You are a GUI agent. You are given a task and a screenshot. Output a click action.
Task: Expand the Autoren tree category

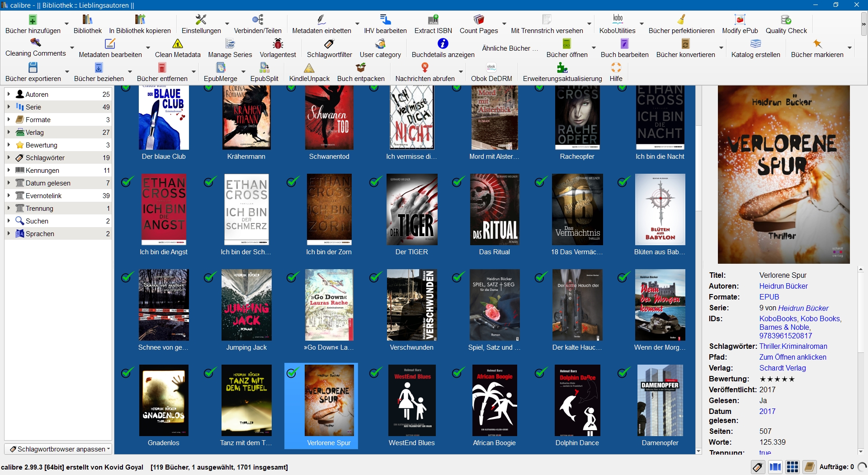click(x=9, y=94)
